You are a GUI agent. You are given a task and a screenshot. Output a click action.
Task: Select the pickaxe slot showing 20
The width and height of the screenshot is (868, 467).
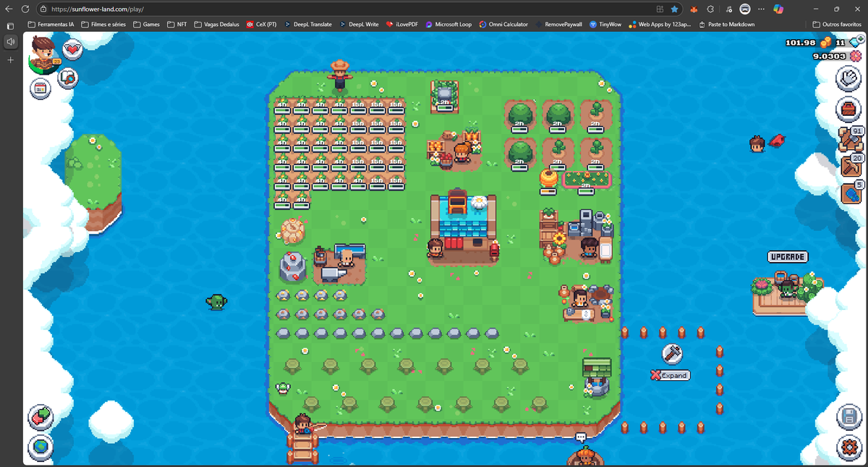tap(851, 167)
